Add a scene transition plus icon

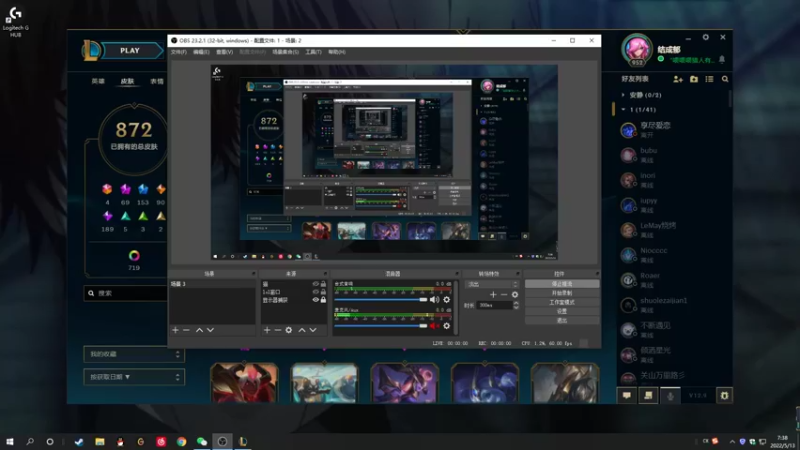click(493, 294)
